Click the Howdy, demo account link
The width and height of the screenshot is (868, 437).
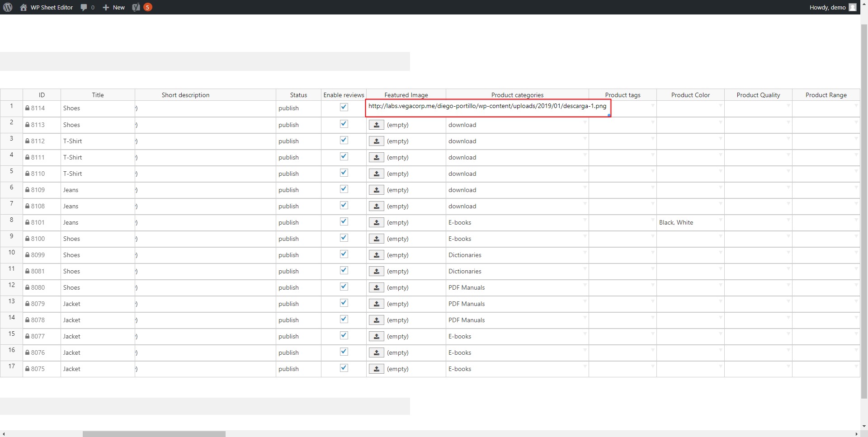click(x=827, y=7)
